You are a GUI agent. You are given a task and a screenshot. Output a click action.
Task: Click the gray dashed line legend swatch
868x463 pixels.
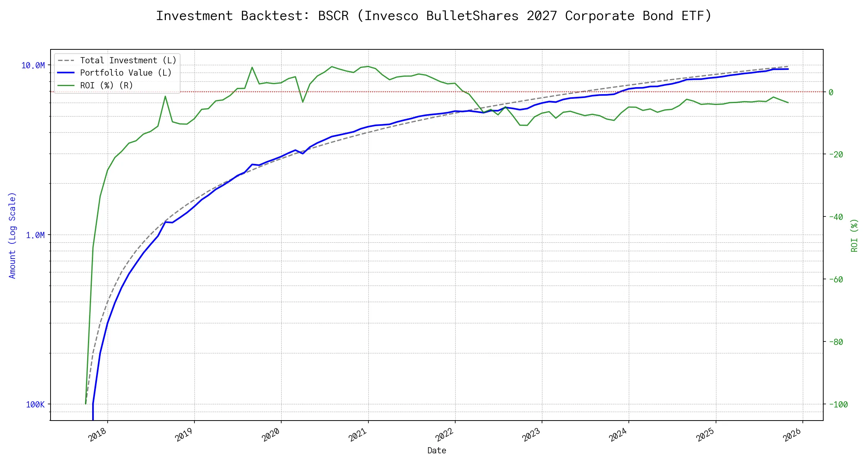tap(66, 61)
